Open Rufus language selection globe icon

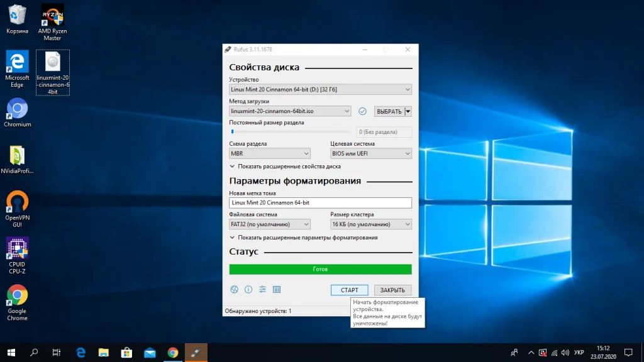(x=235, y=290)
